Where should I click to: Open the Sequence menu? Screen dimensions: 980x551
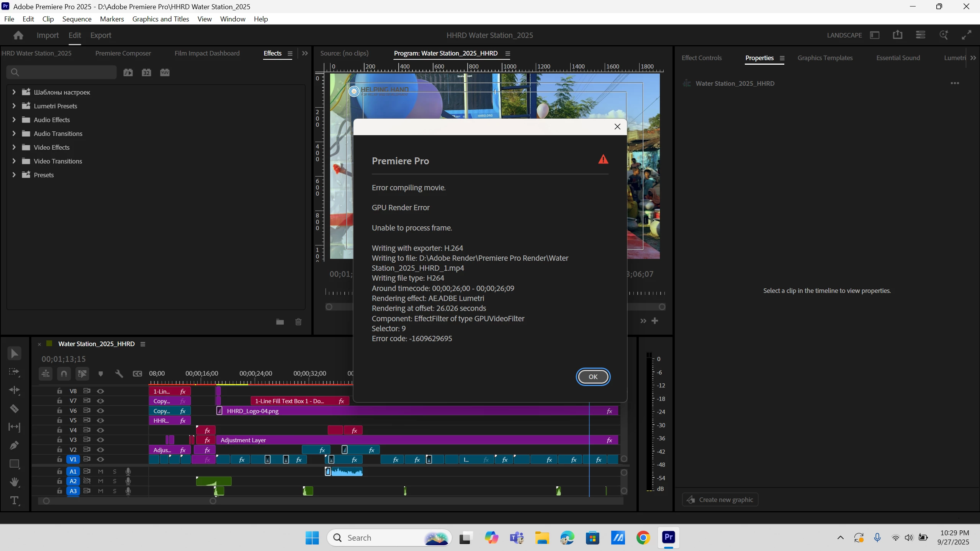coord(77,19)
